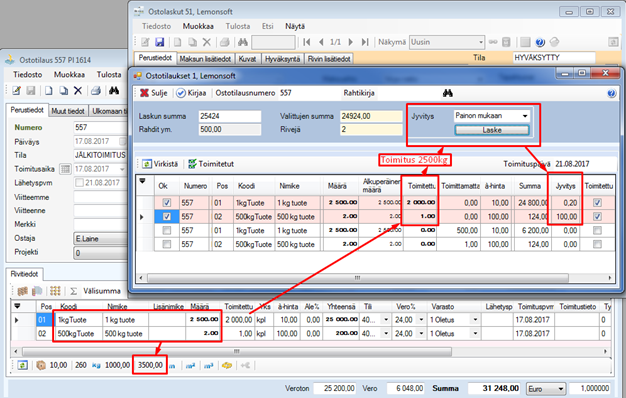Go to previous record in Ostolaskut
The width and height of the screenshot is (626, 398).
[321, 42]
